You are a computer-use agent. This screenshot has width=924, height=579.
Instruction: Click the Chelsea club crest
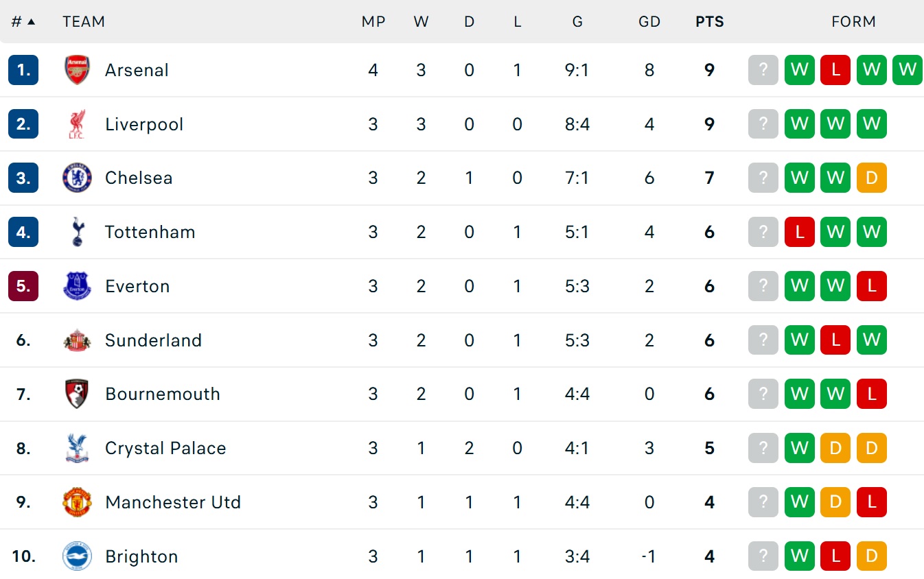click(x=77, y=178)
